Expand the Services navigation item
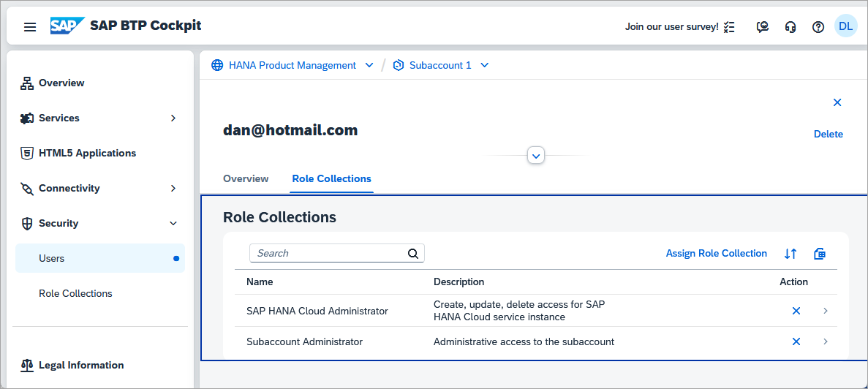 [x=173, y=118]
